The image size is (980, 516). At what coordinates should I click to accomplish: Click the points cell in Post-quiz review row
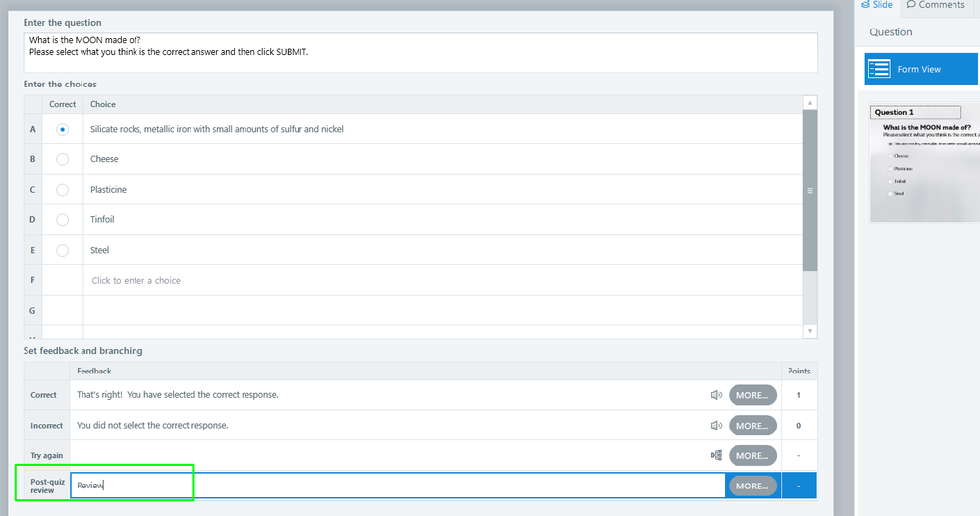click(798, 486)
